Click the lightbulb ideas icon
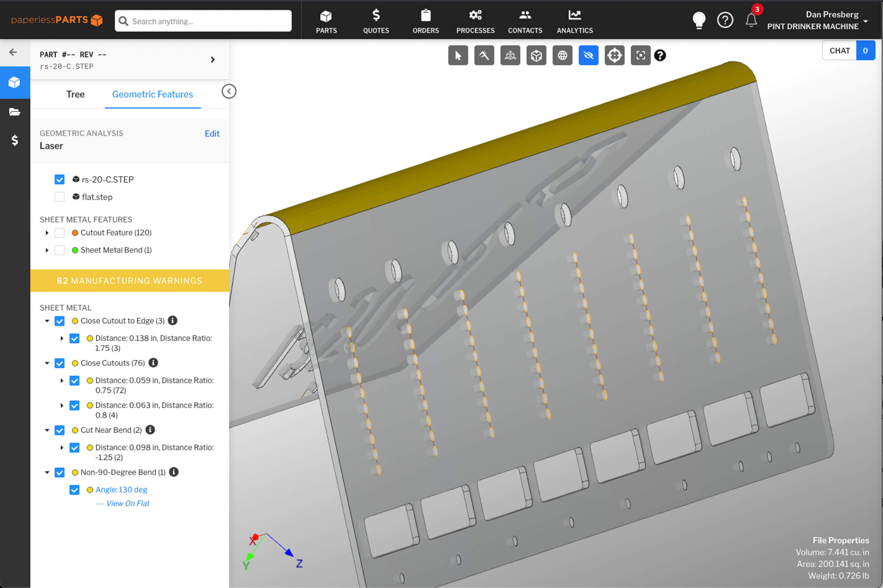The image size is (883, 588). click(x=699, y=20)
